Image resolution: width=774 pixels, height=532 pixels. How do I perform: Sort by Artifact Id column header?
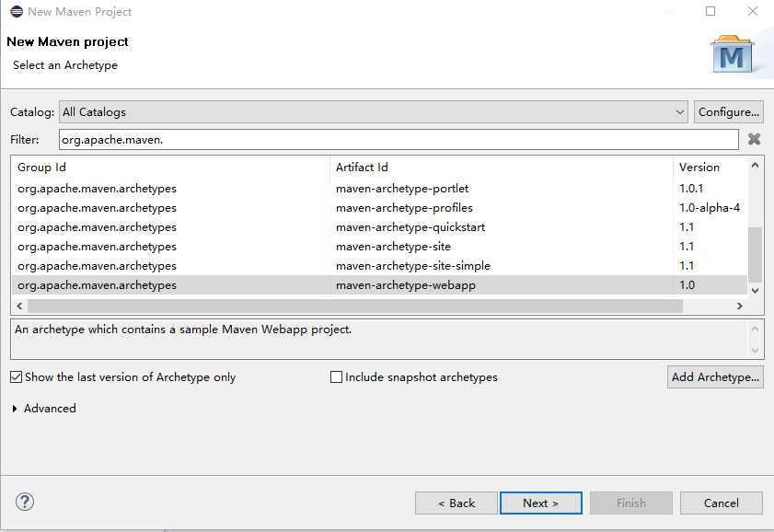coord(502,168)
